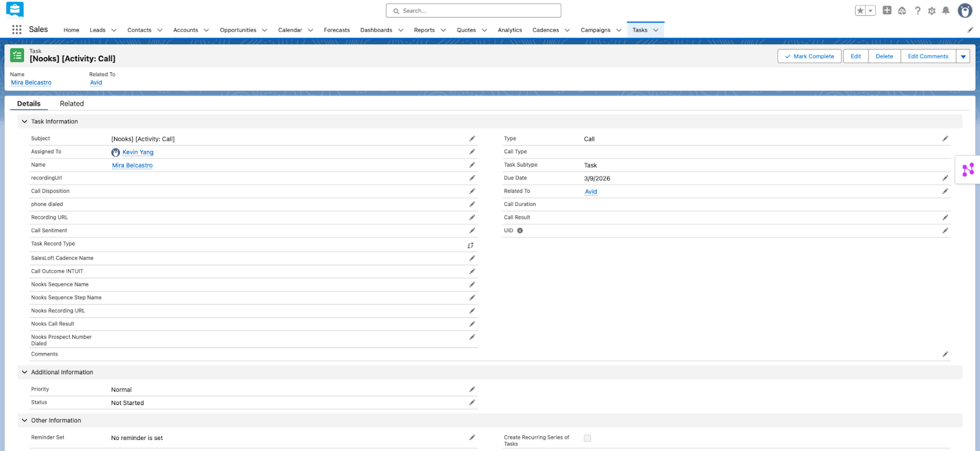Open the Contacts tab dropdown chevron
The image size is (980, 451).
point(160,30)
